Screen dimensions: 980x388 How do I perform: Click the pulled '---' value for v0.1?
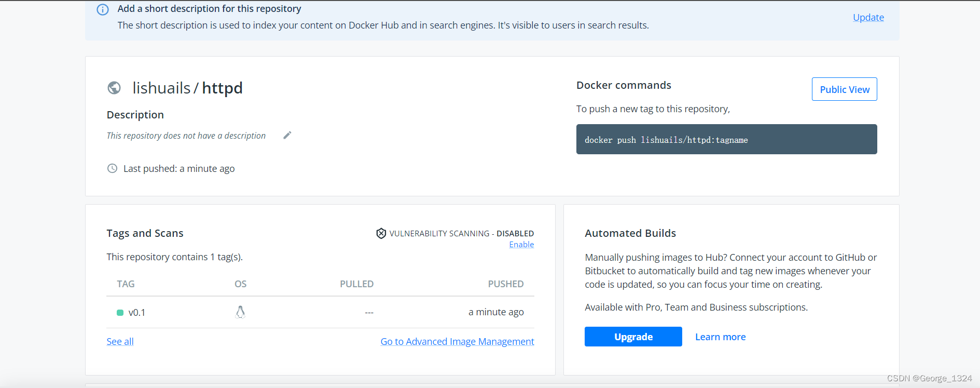[369, 313]
